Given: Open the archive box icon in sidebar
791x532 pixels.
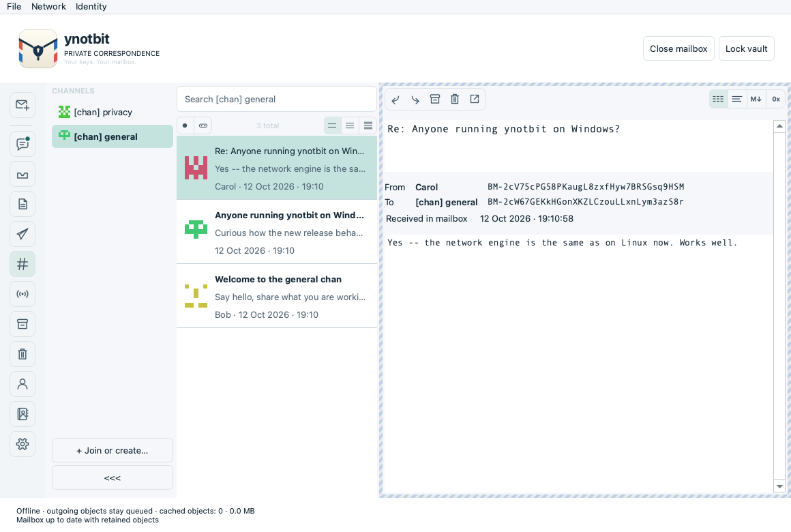Looking at the screenshot, I should (x=23, y=324).
